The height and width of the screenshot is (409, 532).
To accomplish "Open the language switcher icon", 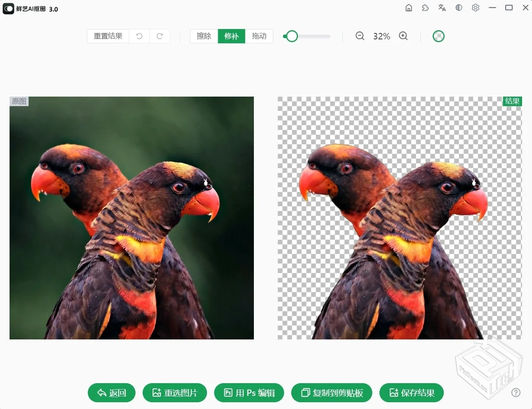I will click(x=442, y=8).
